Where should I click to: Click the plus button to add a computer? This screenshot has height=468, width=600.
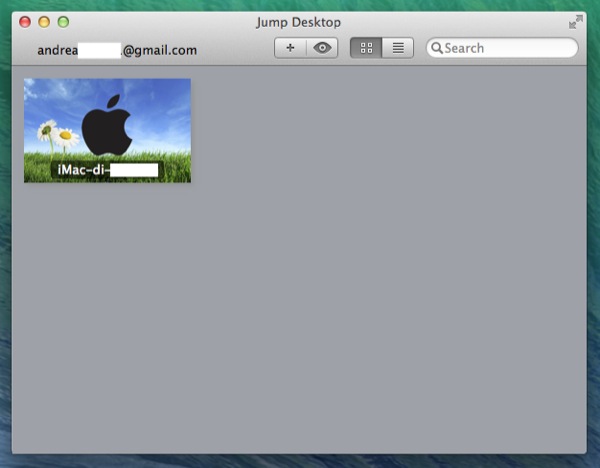point(290,48)
